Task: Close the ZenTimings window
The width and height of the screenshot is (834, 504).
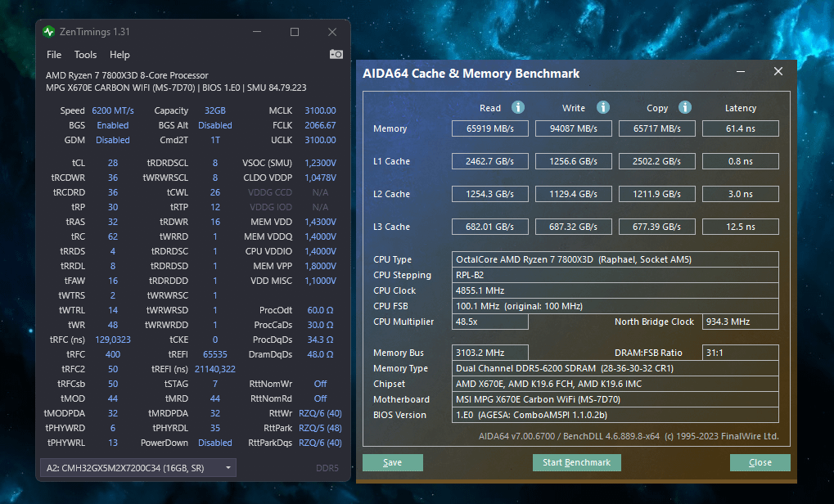Action: tap(332, 32)
